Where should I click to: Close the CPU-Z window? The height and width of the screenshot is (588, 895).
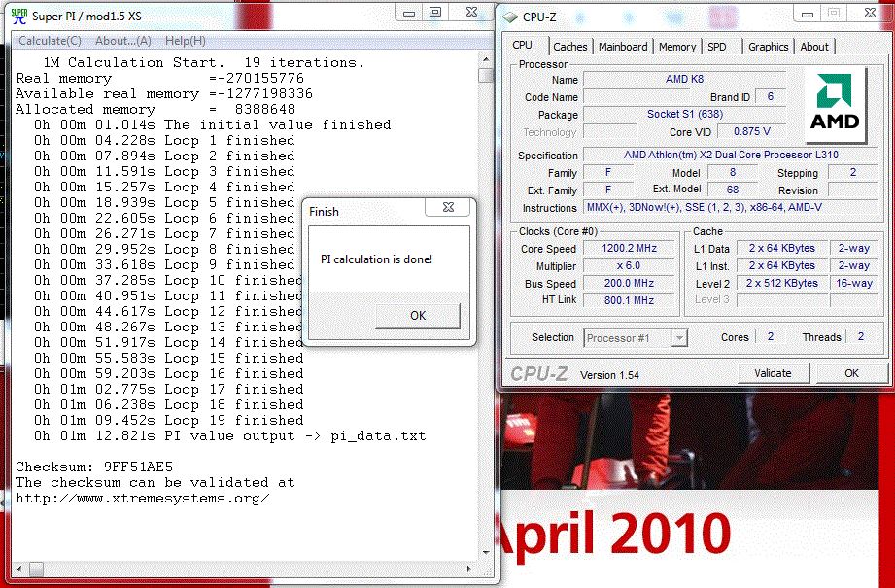point(870,14)
